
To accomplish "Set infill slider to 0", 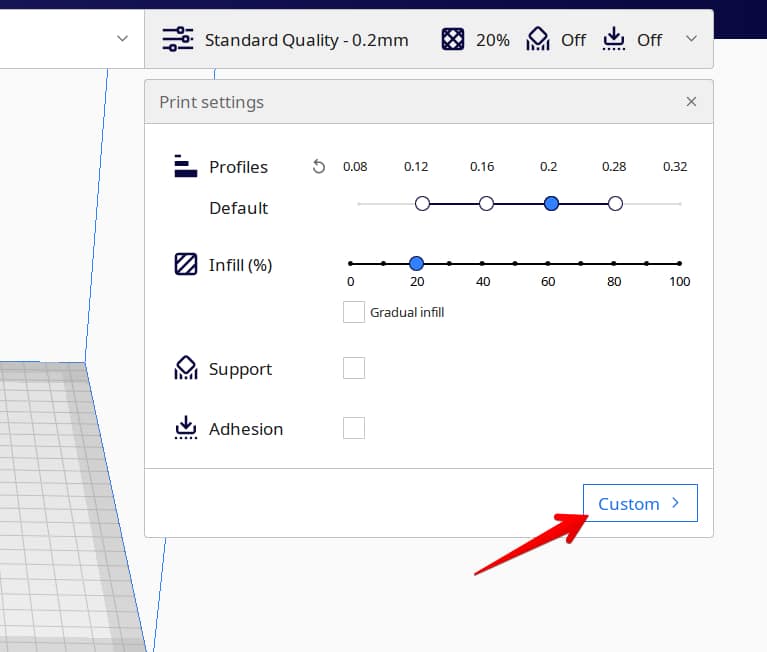I will (350, 264).
